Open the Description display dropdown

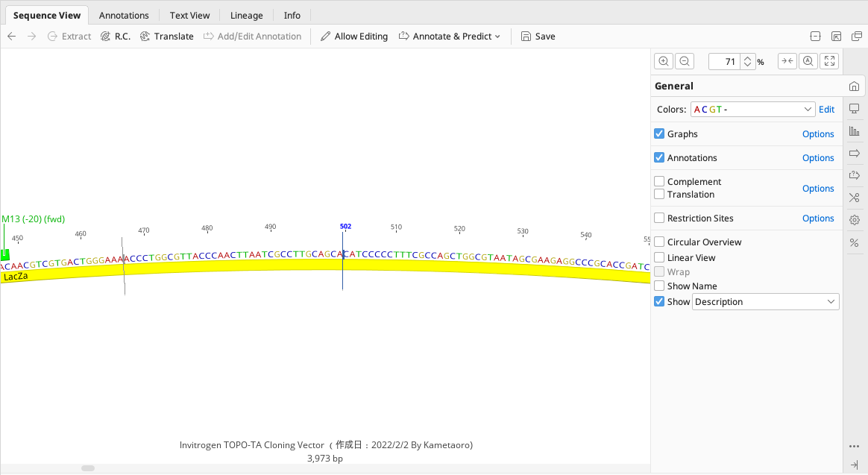tap(765, 301)
